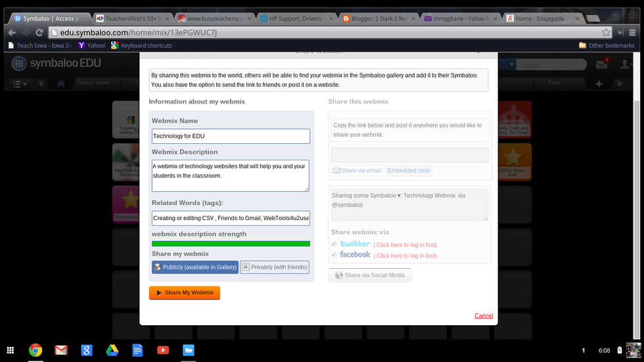Click the Share My Webmix button
The width and height of the screenshot is (644, 362).
point(185,292)
